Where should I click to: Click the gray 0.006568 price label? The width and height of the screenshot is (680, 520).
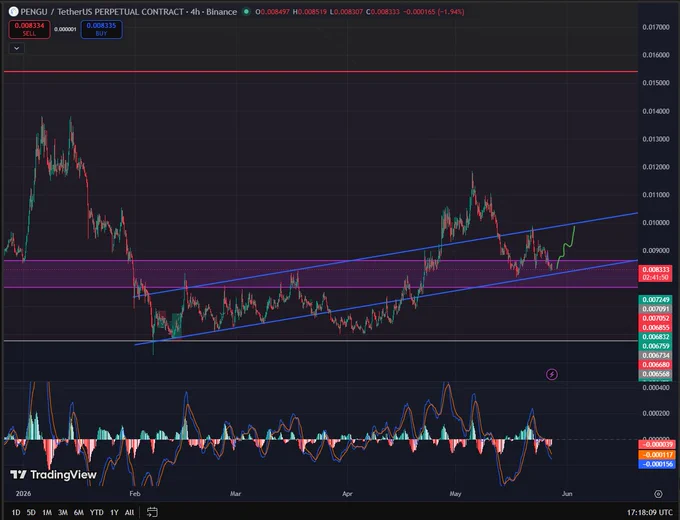655,374
